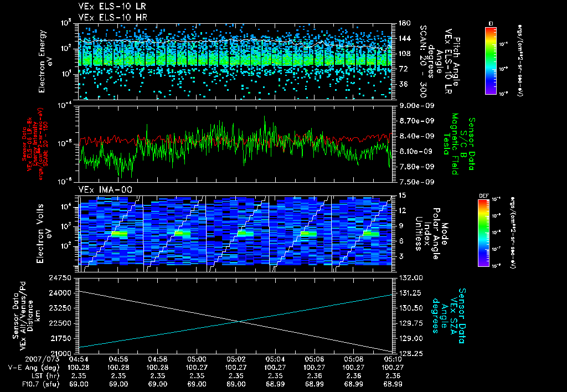Click the '2007/073' date label
Screen dimensions: 567x392
pyautogui.click(x=42, y=359)
